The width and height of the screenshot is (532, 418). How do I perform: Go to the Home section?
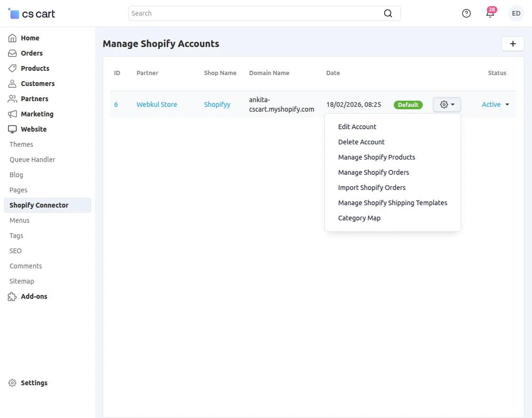pos(30,38)
